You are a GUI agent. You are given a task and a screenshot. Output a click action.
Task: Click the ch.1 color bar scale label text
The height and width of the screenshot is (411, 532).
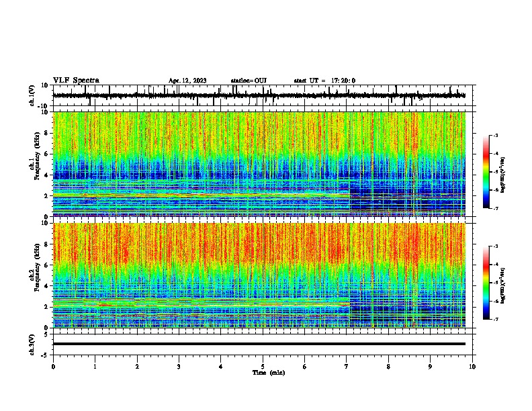[x=504, y=175]
